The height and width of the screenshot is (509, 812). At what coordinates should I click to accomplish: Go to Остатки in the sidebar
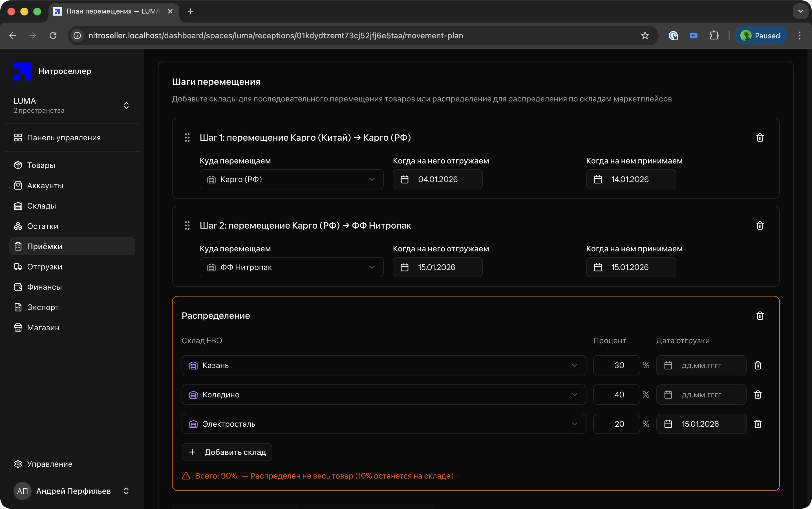tap(43, 226)
